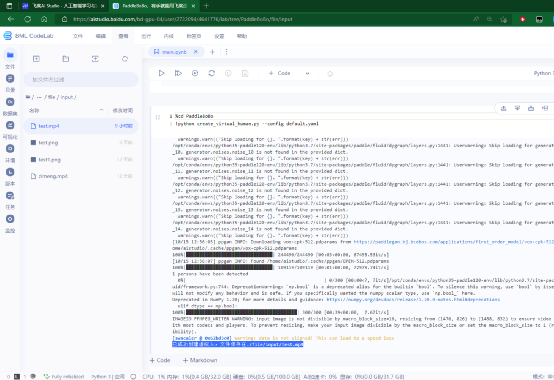Viewport: 554px width, 380px height.
Task: Open the 内核 menu in menu bar
Action: tap(169, 36)
